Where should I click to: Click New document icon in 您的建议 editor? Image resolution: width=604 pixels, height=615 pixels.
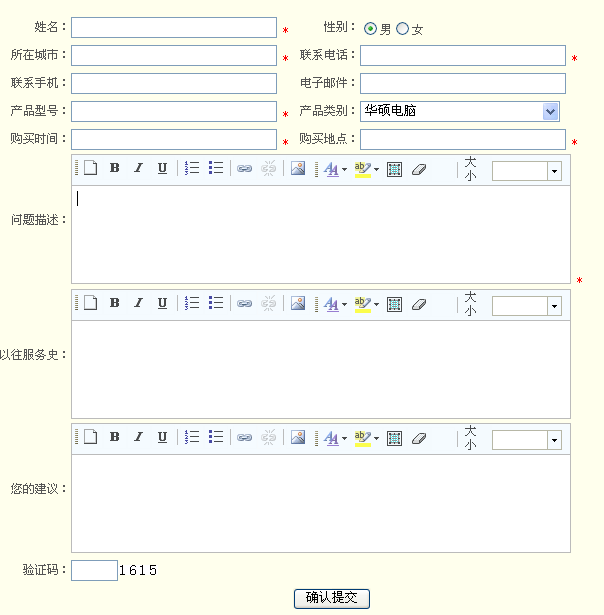coord(91,437)
